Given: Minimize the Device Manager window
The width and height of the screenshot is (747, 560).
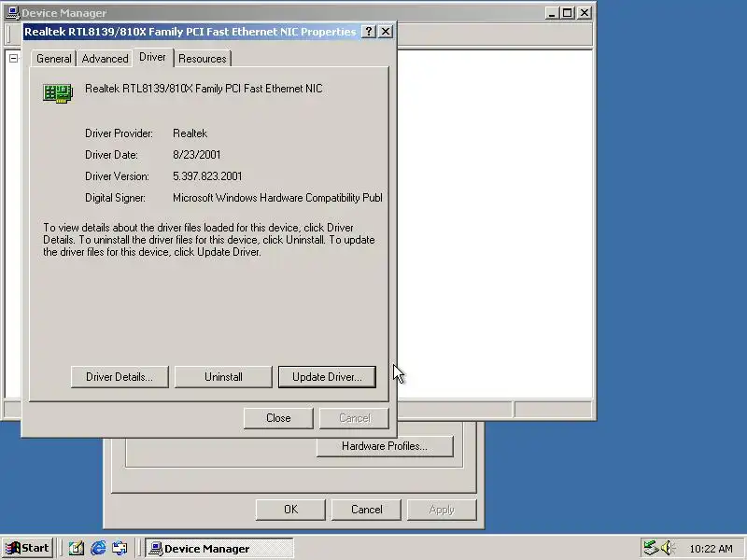Looking at the screenshot, I should pyautogui.click(x=552, y=13).
